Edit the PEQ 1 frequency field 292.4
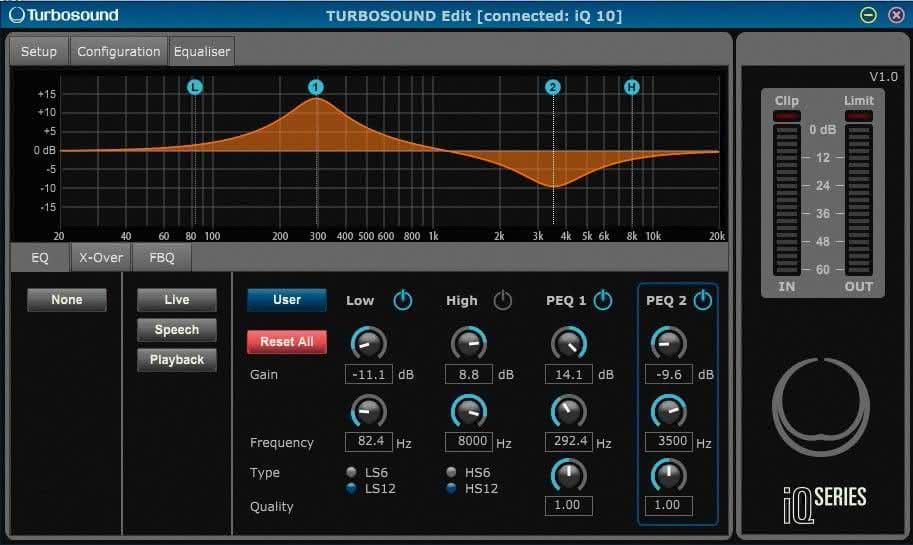Viewport: 913px width, 545px height. [569, 441]
